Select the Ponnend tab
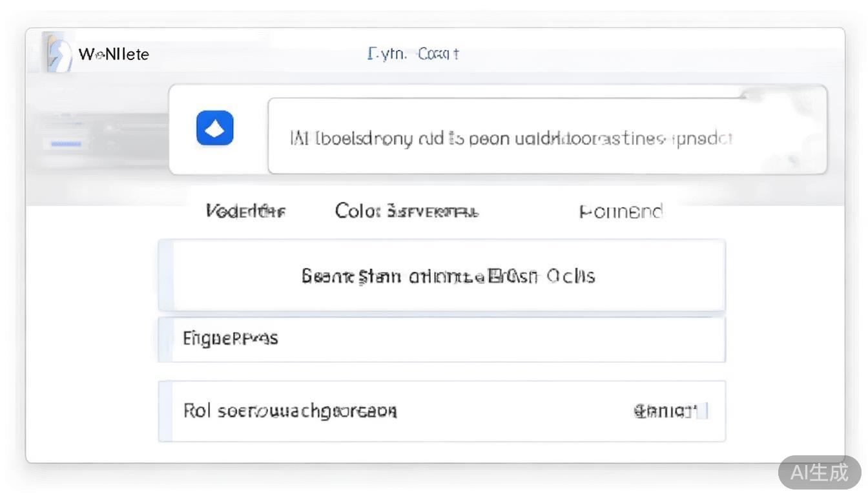The width and height of the screenshot is (868, 496). (621, 212)
